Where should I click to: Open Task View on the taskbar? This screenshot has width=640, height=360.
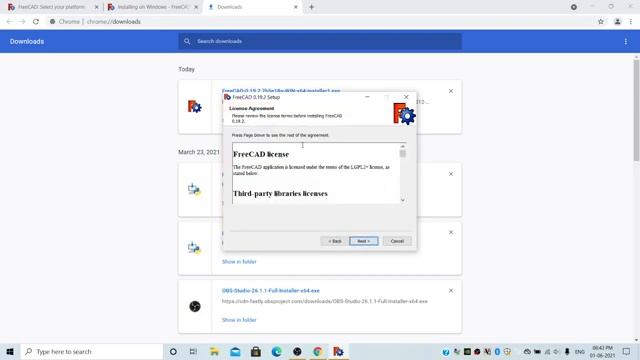coord(193,351)
